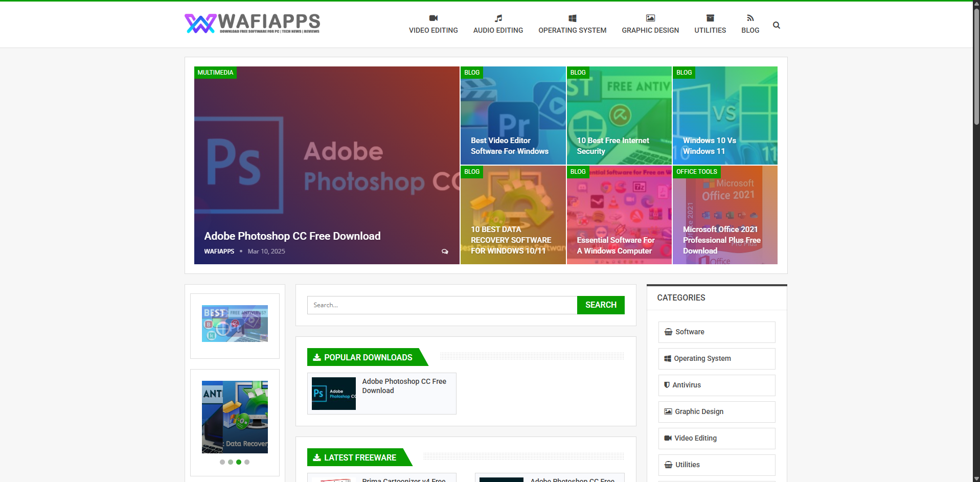The height and width of the screenshot is (482, 980).
Task: Click the music note icon above Audio Editing
Action: [x=498, y=18]
